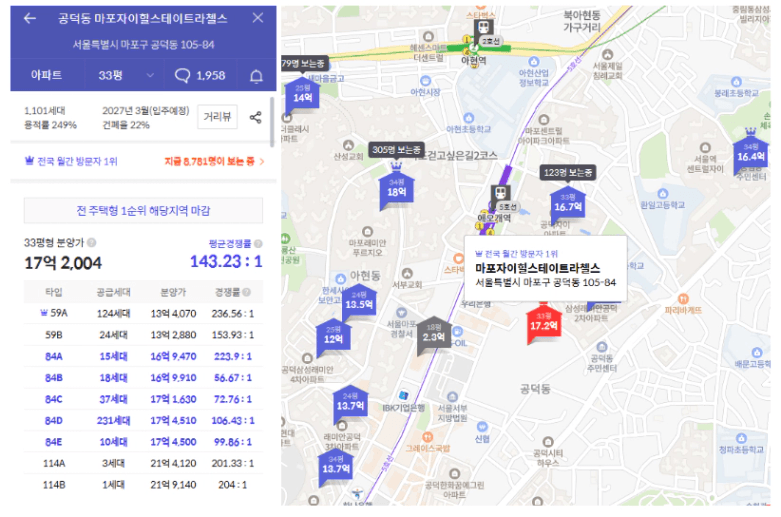Image resolution: width=781 pixels, height=517 pixels.
Task: Click the 305명 보는중 tooltip
Action: click(396, 149)
